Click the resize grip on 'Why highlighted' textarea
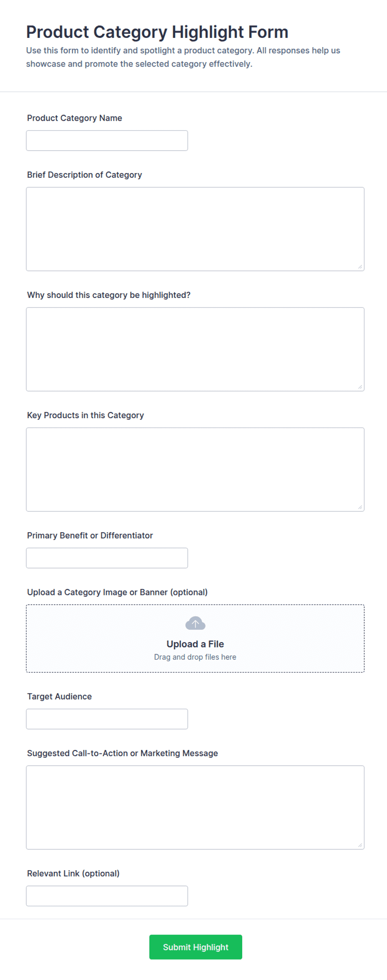 tap(360, 387)
